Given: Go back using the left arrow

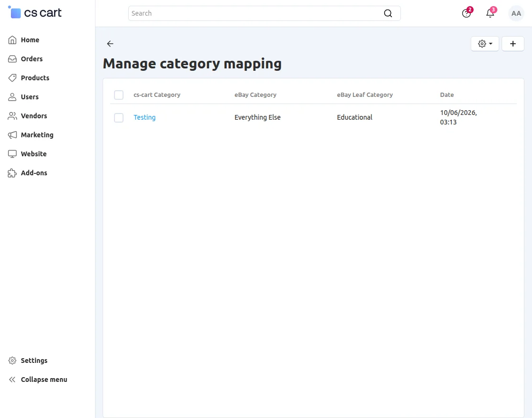Looking at the screenshot, I should (110, 43).
